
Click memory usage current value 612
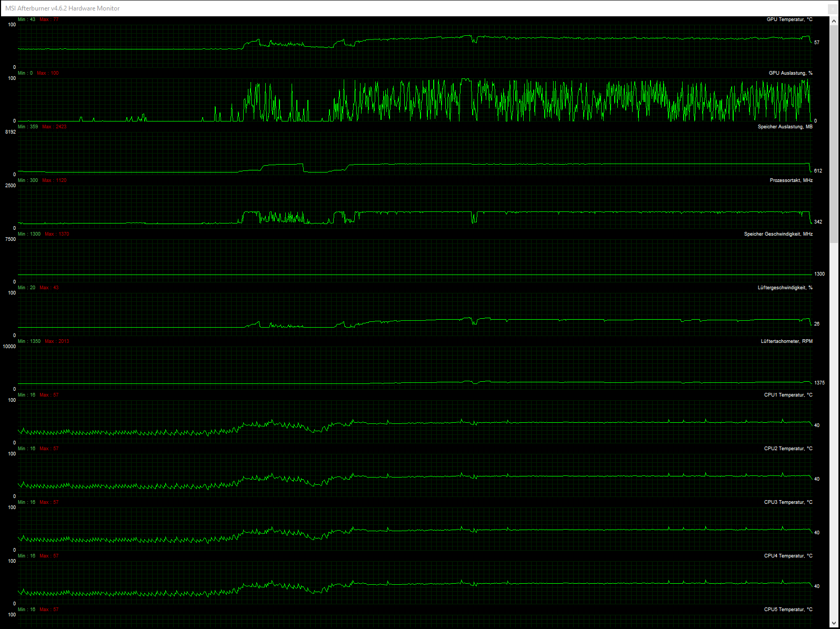(x=818, y=171)
